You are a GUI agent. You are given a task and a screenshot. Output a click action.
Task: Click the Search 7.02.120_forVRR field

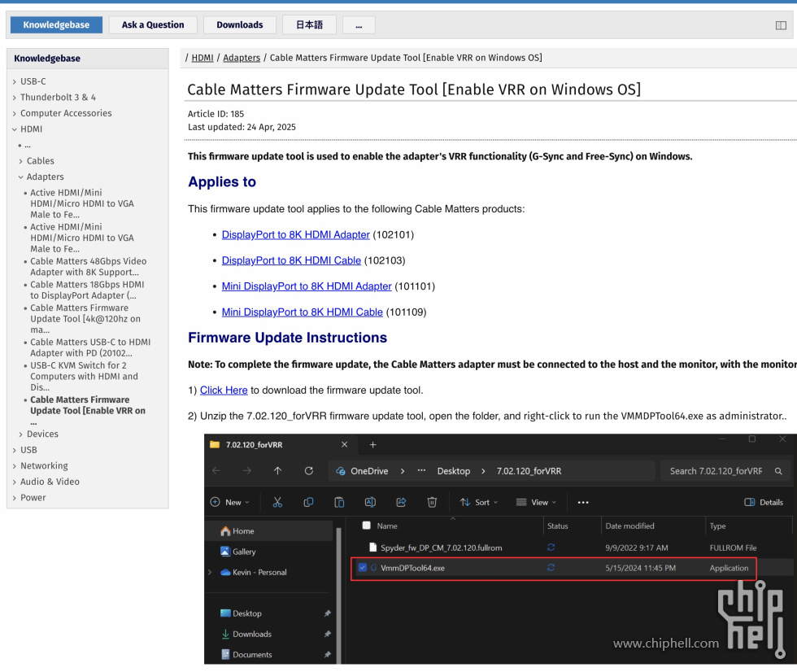point(725,471)
